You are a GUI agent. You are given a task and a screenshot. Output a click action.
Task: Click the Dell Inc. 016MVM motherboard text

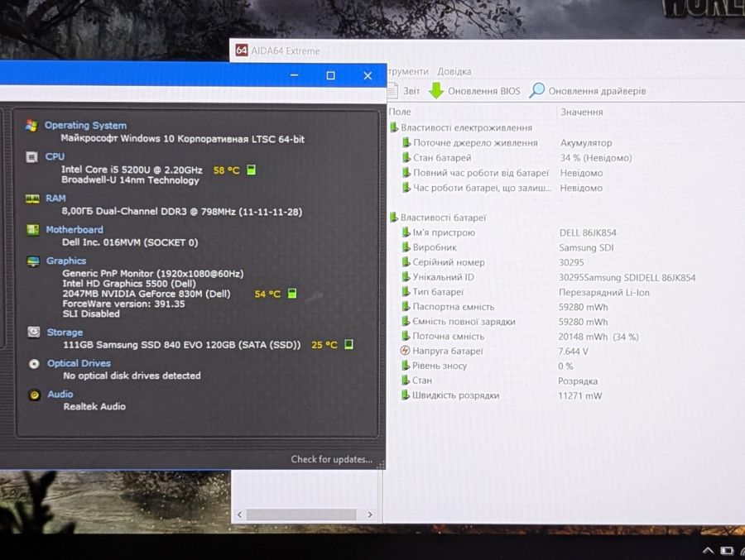click(x=130, y=242)
